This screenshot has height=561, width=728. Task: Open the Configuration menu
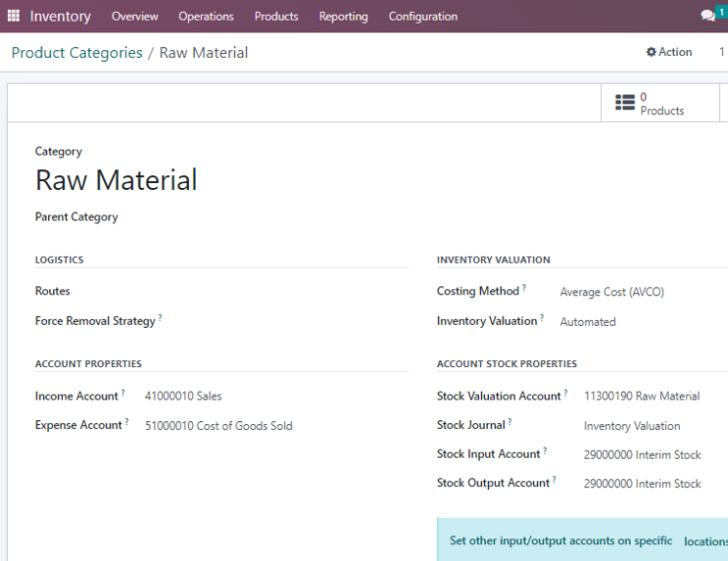pos(423,17)
